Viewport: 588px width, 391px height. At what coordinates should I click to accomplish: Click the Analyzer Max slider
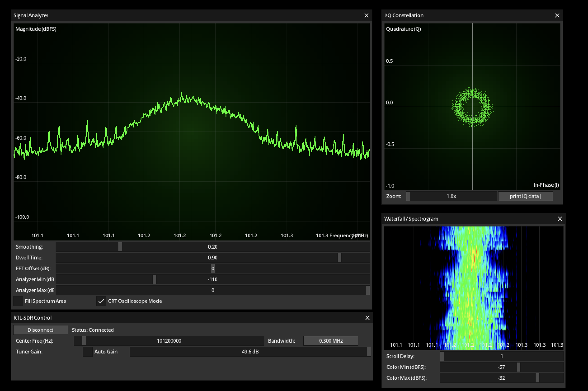pyautogui.click(x=213, y=290)
